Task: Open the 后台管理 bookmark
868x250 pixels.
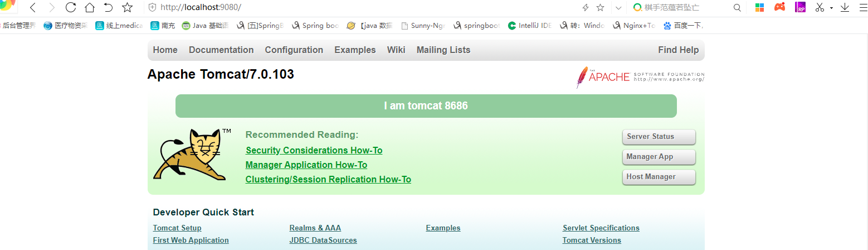Action: tap(18, 26)
